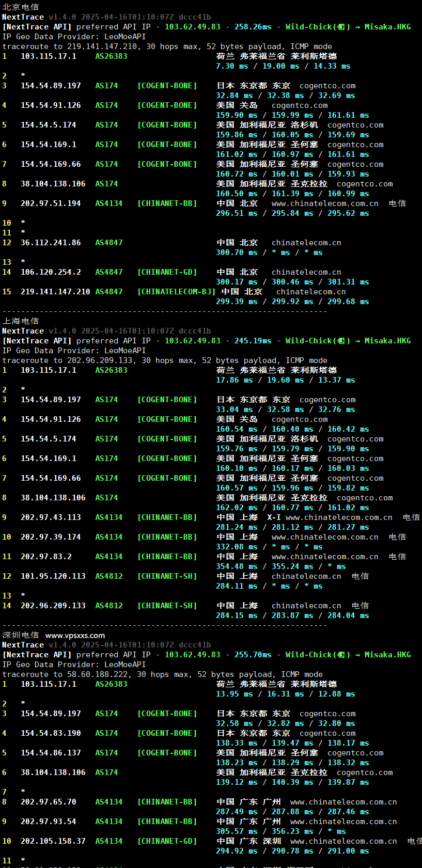Click the 299.39 ms latency value

pyautogui.click(x=237, y=302)
